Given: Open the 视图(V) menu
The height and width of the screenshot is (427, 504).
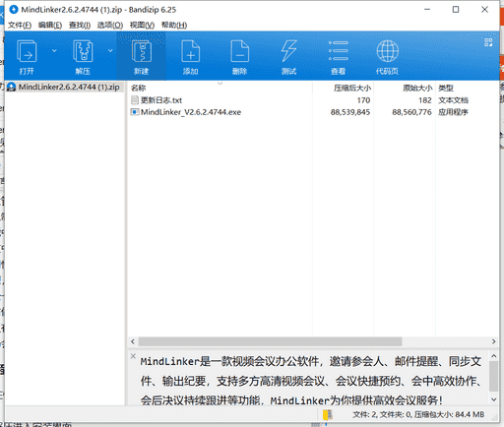Looking at the screenshot, I should pos(142,26).
